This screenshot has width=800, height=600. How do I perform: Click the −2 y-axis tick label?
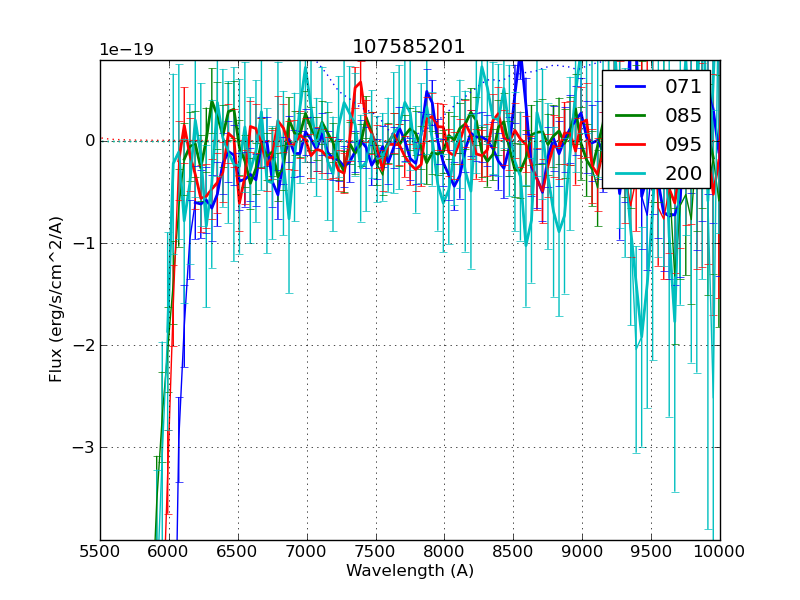[x=83, y=346]
